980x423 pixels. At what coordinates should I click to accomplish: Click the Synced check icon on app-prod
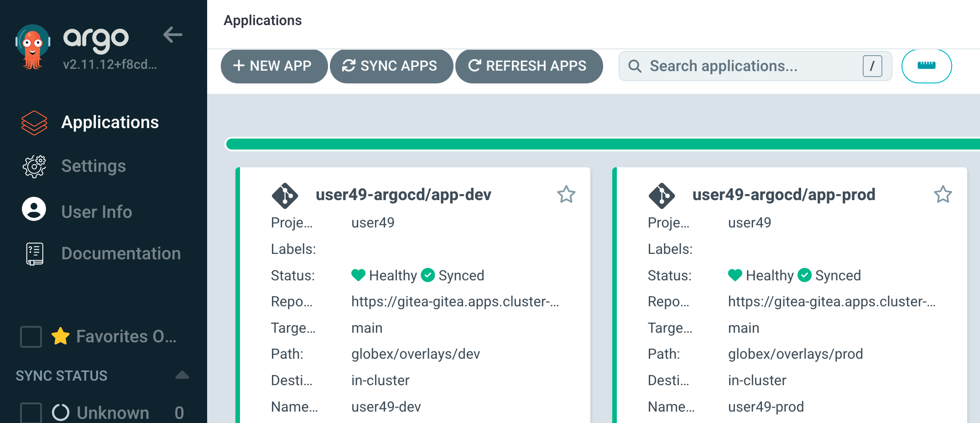coord(805,275)
